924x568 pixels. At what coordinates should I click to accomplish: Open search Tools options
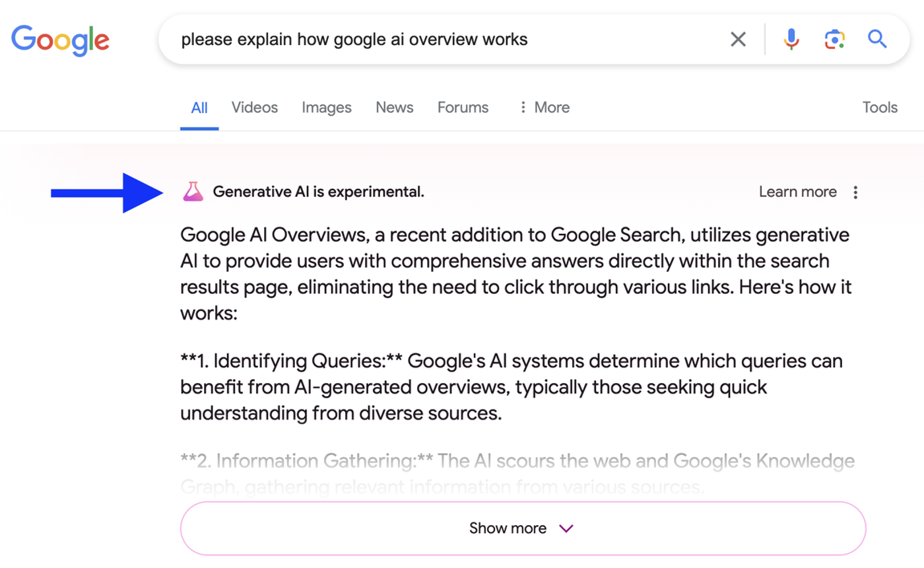(880, 107)
